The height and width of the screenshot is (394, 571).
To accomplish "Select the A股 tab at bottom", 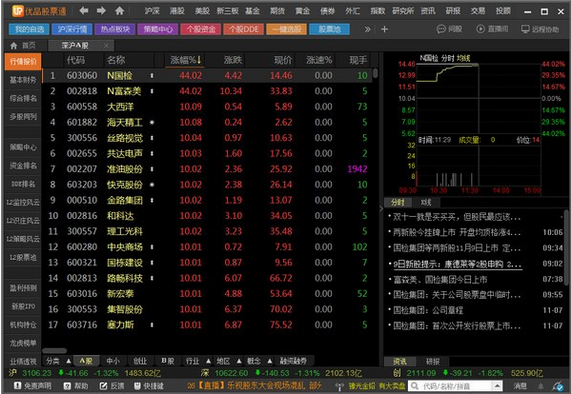I will tap(86, 361).
